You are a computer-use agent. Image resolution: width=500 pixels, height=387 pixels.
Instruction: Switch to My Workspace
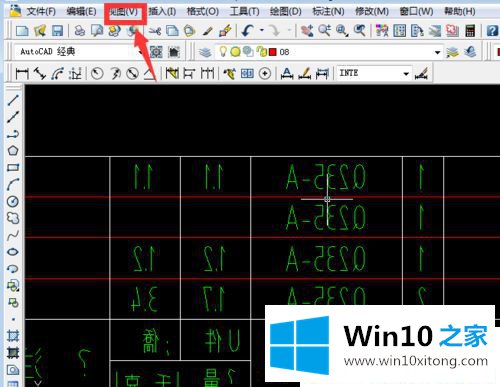[x=174, y=52]
